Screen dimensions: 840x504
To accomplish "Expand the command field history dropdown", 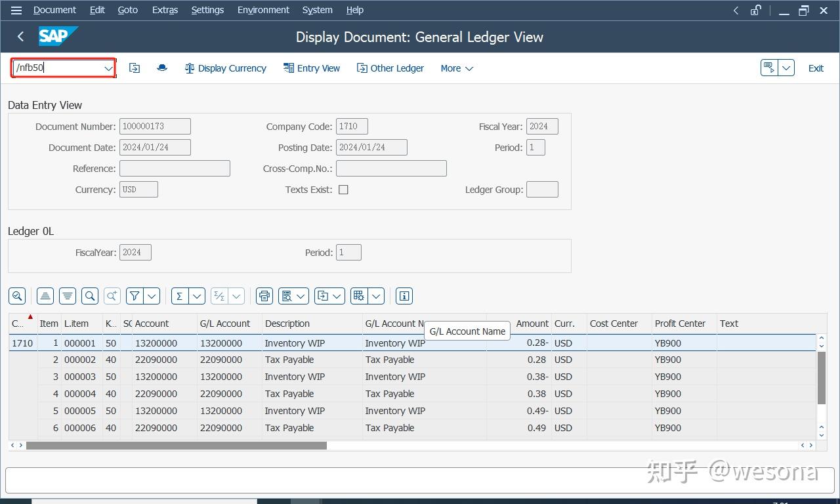I will pos(108,68).
